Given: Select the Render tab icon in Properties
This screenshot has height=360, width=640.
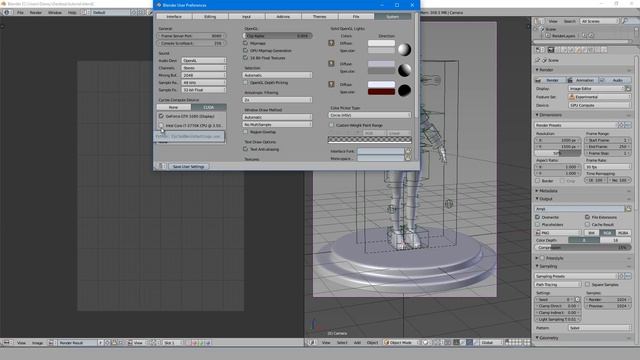Looking at the screenshot, I should click(551, 50).
